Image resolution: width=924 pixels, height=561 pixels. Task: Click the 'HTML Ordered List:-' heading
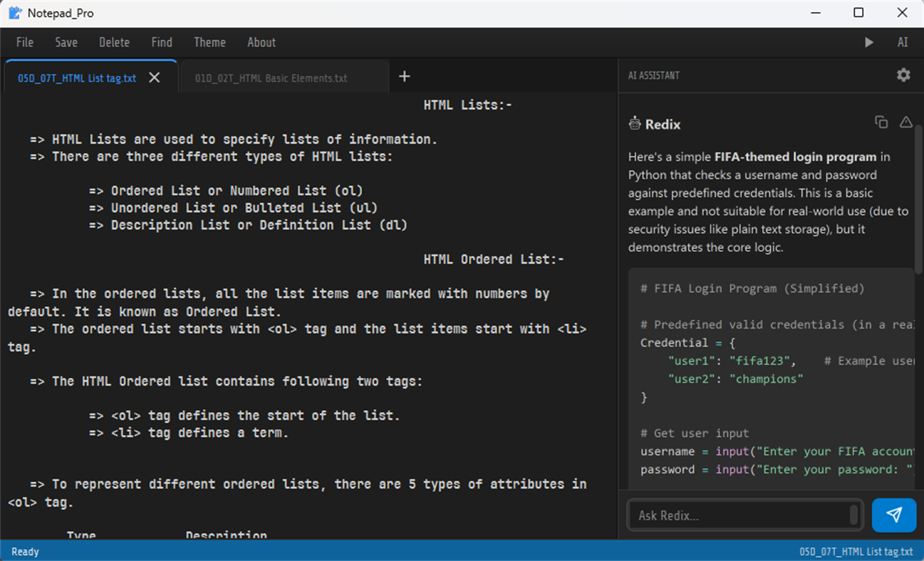494,259
